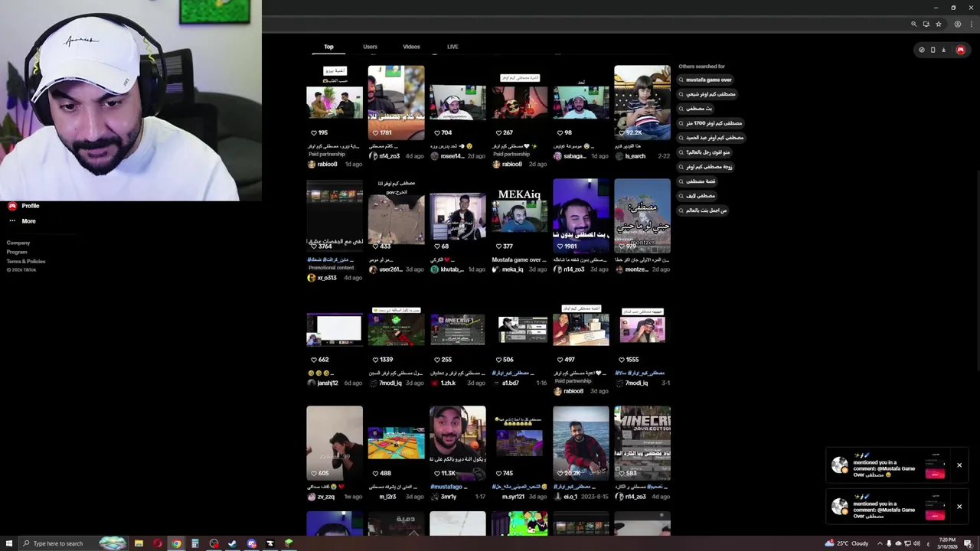
Task: Click the round coin icon left of the phone icon
Action: (x=922, y=50)
